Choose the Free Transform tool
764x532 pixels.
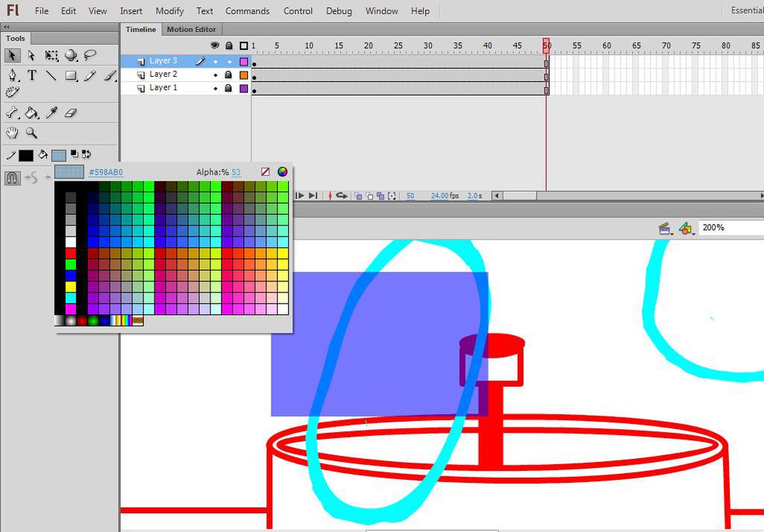pyautogui.click(x=51, y=56)
